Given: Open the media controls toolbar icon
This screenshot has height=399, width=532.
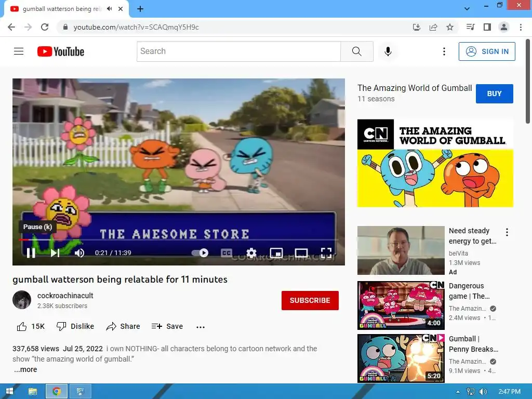Looking at the screenshot, I should (470, 27).
